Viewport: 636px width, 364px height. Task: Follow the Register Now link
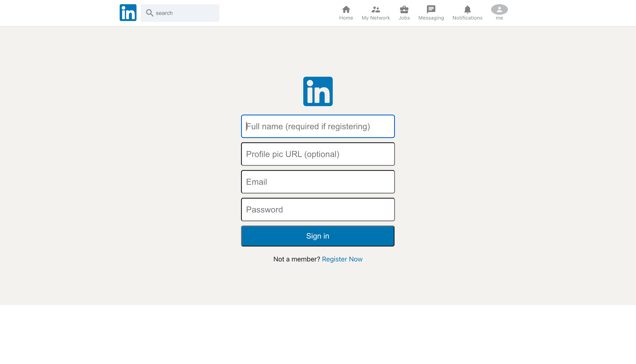[x=342, y=259]
